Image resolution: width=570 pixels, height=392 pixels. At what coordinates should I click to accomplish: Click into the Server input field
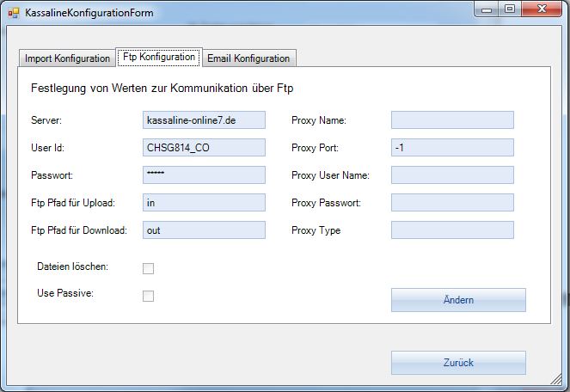[x=205, y=120]
